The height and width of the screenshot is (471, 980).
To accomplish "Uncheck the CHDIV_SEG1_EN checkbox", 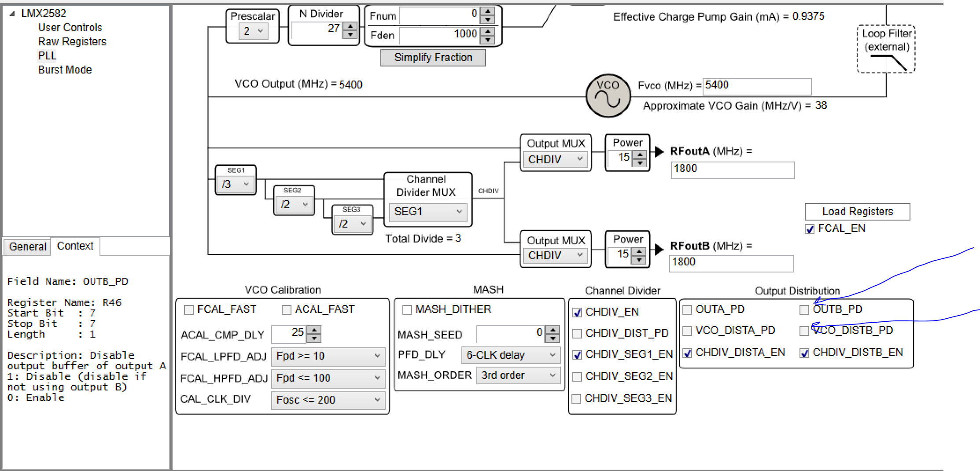I will (577, 355).
